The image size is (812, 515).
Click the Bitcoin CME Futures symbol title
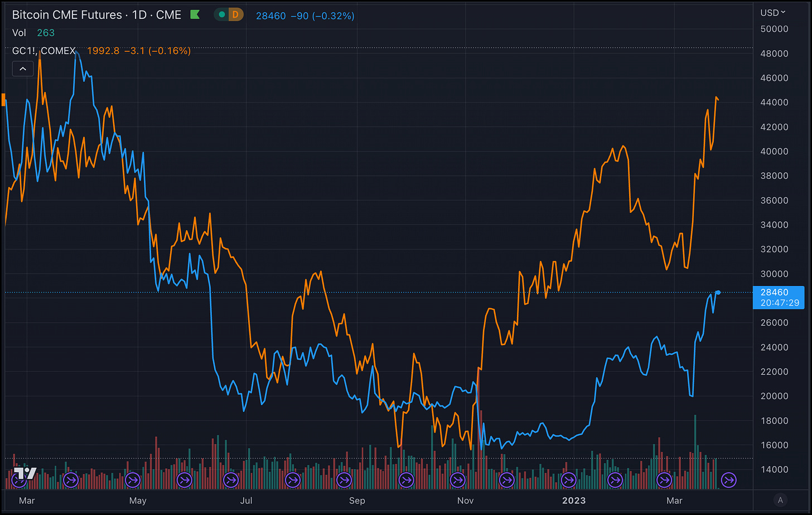(x=67, y=15)
